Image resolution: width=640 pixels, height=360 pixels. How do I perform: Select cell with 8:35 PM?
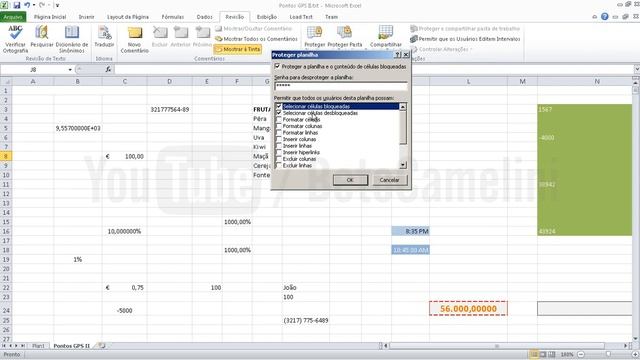(410, 231)
